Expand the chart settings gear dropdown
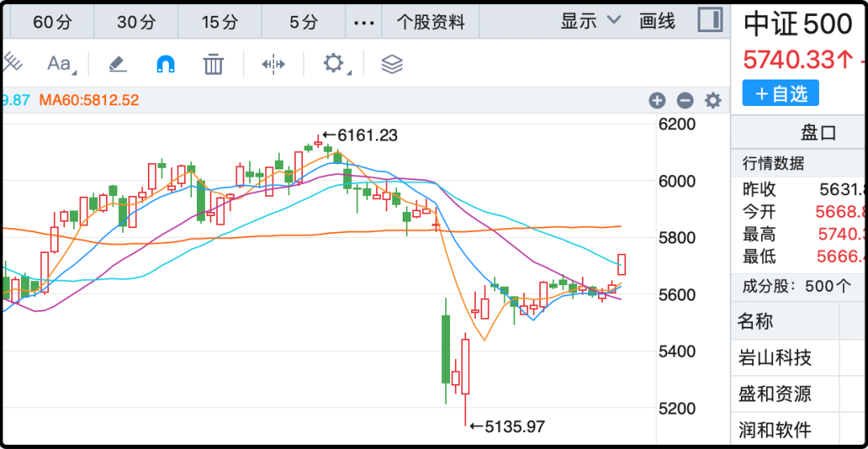This screenshot has width=868, height=449. 335,64
